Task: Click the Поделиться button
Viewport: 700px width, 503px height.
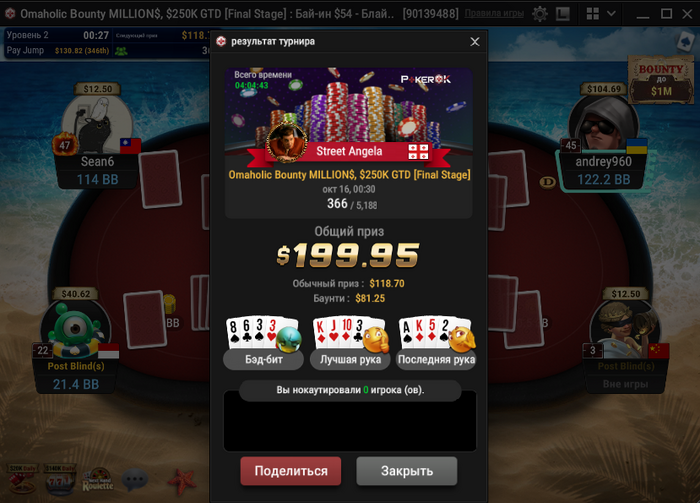Action: pyautogui.click(x=291, y=471)
